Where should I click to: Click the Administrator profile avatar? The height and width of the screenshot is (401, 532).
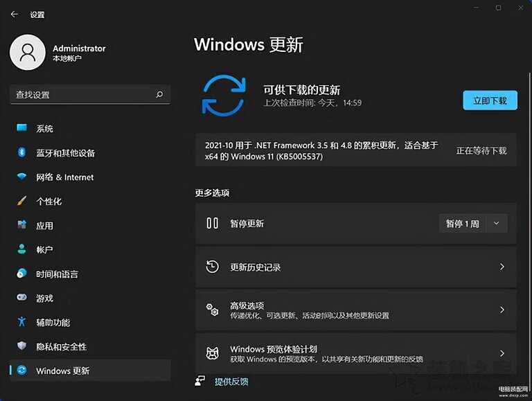(x=28, y=54)
